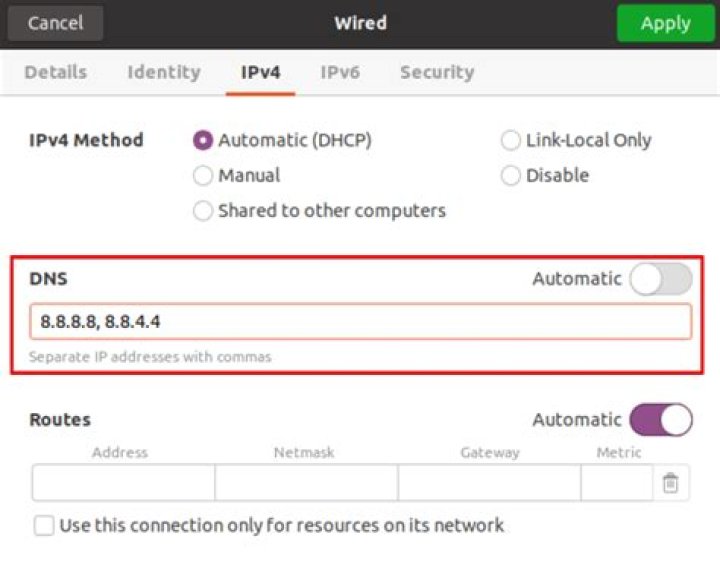Select the Automatic (DHCP) radio button

[203, 140]
